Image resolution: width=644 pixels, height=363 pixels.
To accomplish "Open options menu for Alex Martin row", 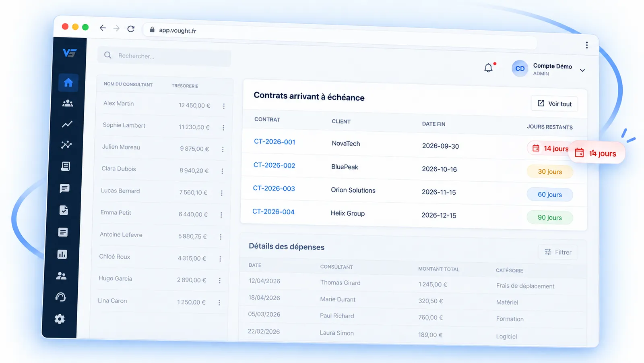I will click(224, 106).
